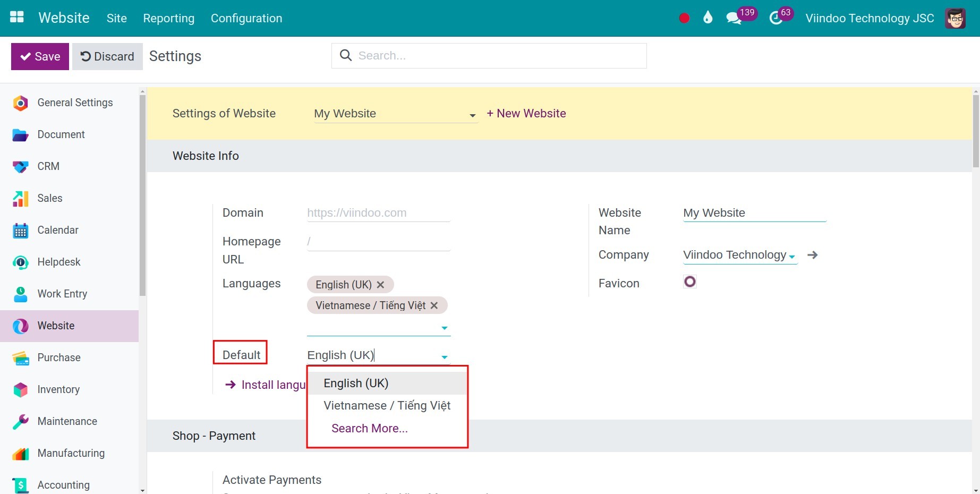Remove the Vietnamese / Tiếng Việt language tag

[434, 305]
